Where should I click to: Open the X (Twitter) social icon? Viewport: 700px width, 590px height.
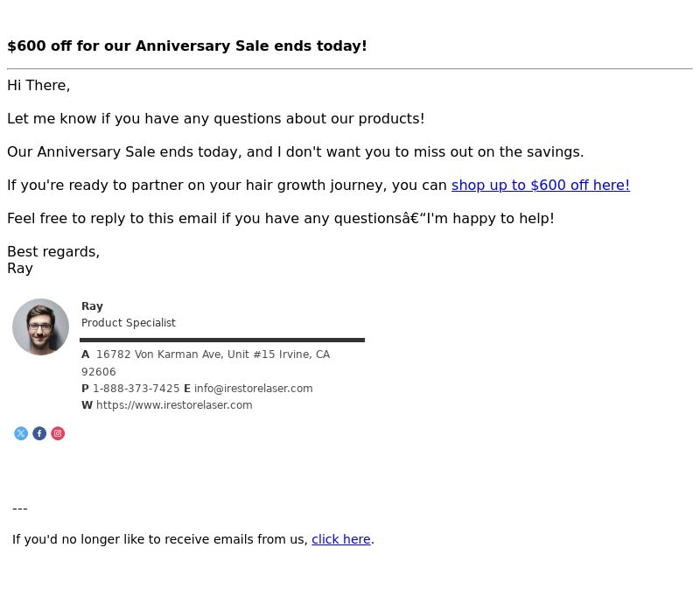21,433
